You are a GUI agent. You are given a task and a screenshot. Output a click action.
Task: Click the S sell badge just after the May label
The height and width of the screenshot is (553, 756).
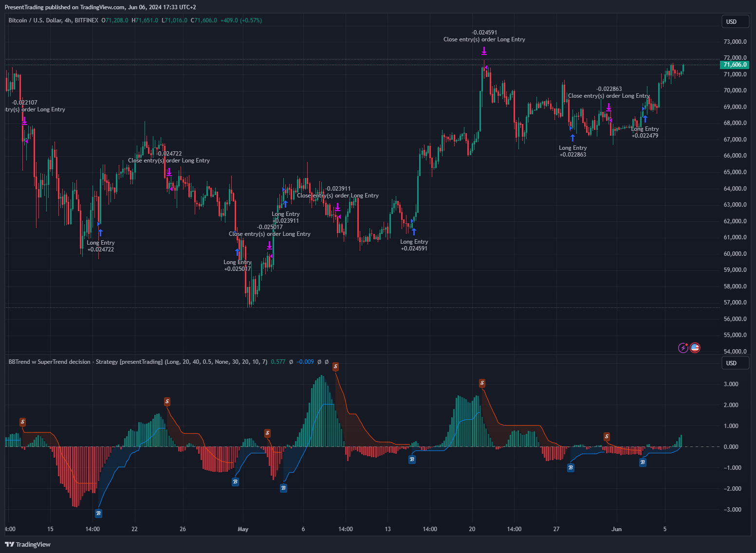pos(267,433)
